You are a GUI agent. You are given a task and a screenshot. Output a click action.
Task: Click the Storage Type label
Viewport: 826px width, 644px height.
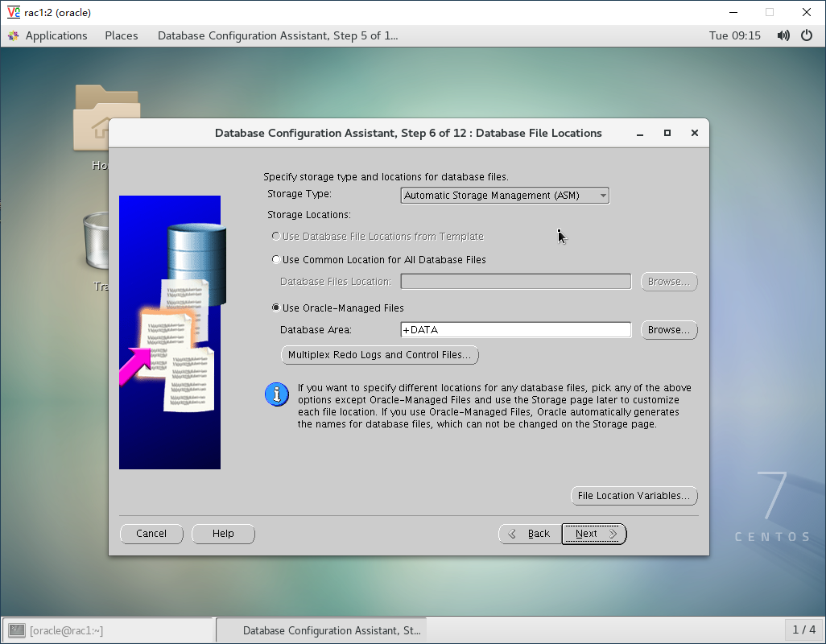299,194
